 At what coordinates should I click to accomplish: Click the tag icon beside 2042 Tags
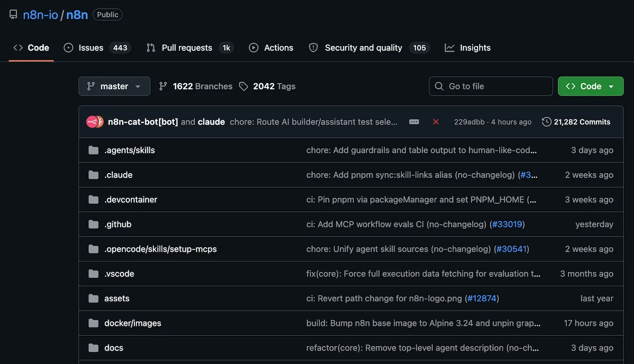pos(244,86)
